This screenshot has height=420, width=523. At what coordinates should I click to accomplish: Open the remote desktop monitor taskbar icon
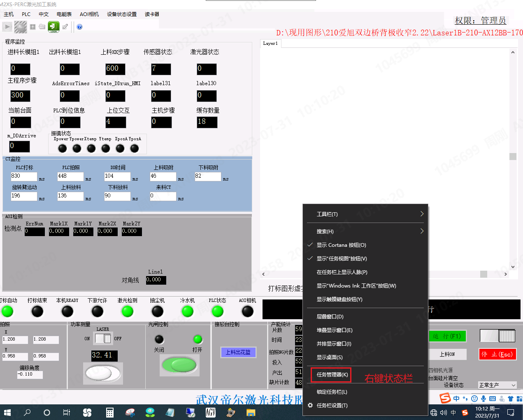pos(190,412)
